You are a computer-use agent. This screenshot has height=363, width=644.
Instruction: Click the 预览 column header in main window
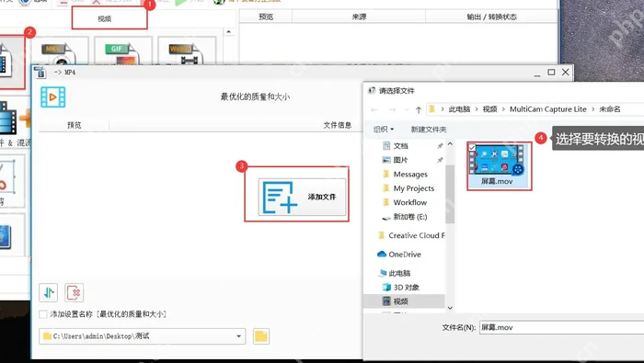266,17
